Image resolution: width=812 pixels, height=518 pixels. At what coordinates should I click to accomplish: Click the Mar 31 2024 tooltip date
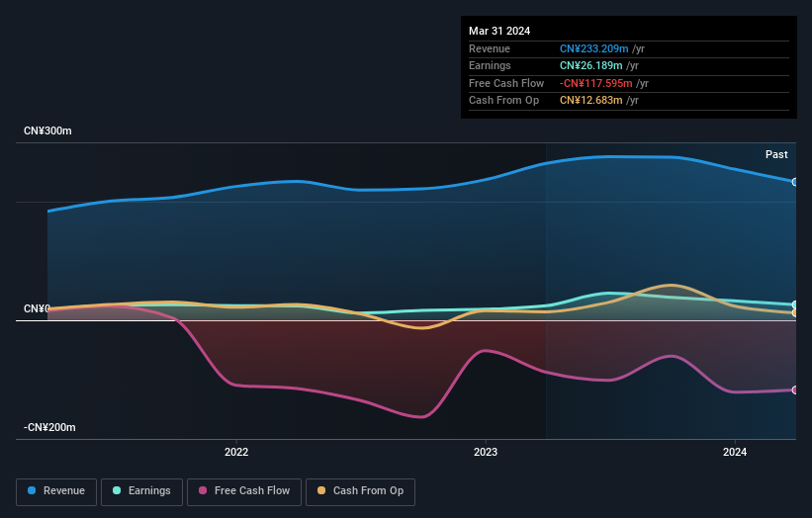499,31
